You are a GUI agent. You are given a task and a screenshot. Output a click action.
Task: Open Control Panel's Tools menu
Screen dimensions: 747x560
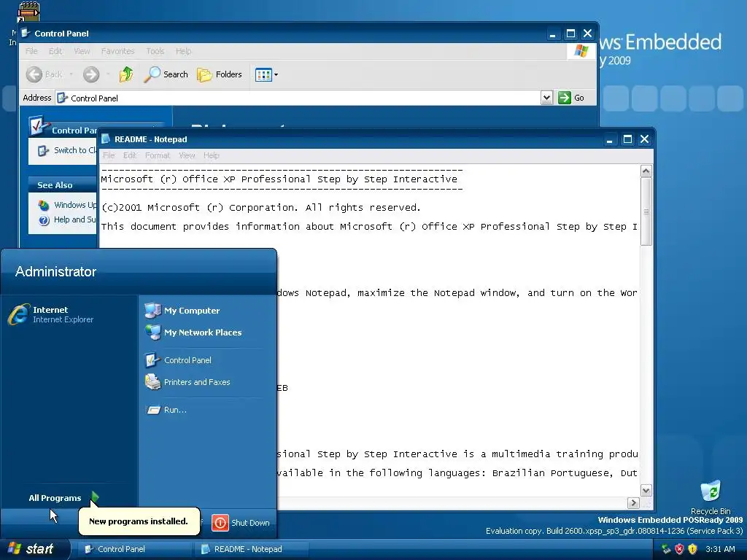click(155, 51)
